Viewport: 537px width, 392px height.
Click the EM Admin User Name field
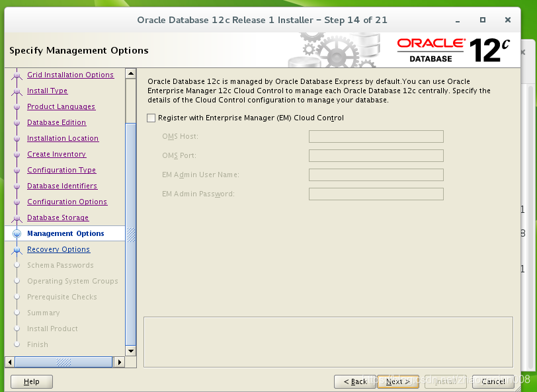click(376, 175)
